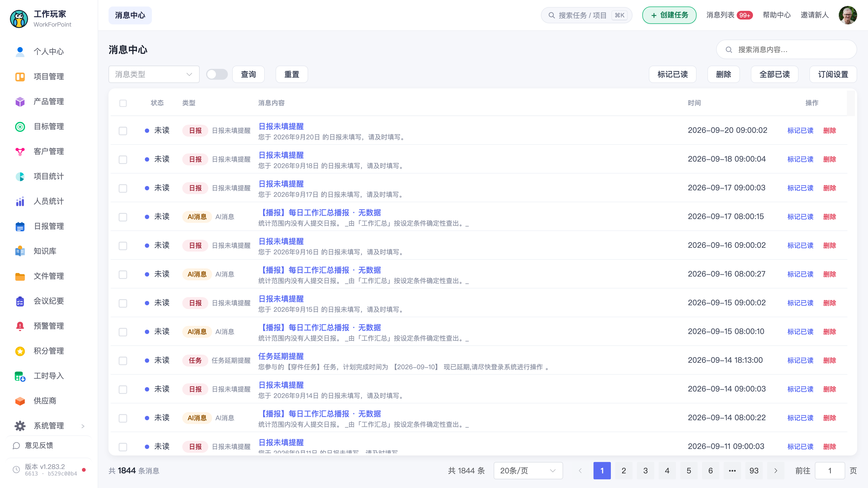Click the 日报管理 calendar icon
Image resolution: width=868 pixels, height=488 pixels.
point(20,226)
